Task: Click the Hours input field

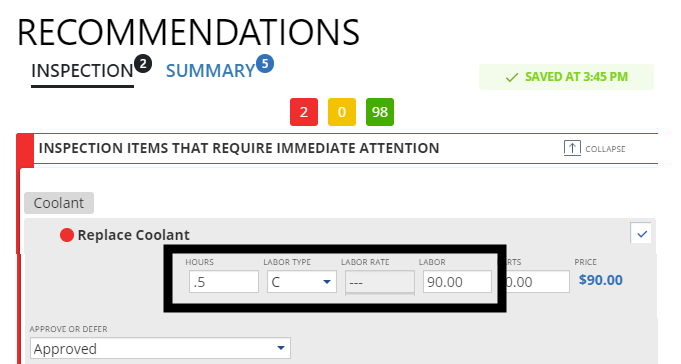Action: click(x=224, y=281)
